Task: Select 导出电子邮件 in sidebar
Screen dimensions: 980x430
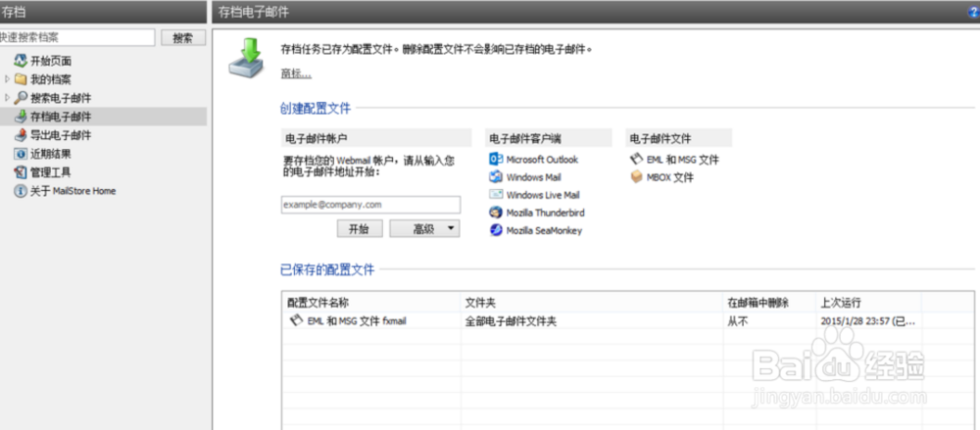Action: 61,135
